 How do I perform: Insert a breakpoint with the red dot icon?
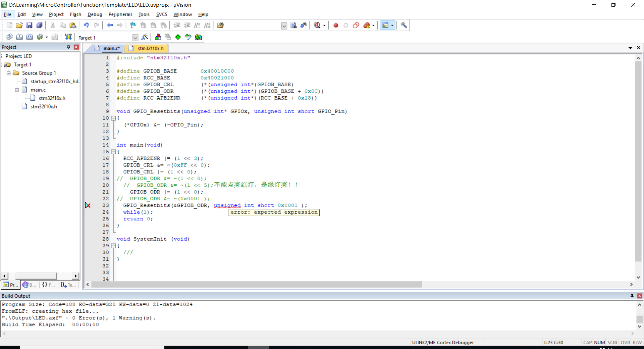click(x=336, y=25)
